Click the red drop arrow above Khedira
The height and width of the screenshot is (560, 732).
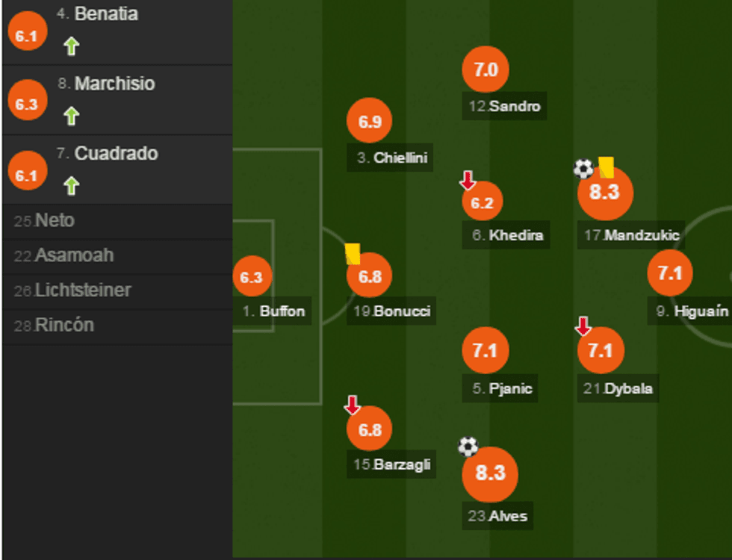(x=467, y=180)
